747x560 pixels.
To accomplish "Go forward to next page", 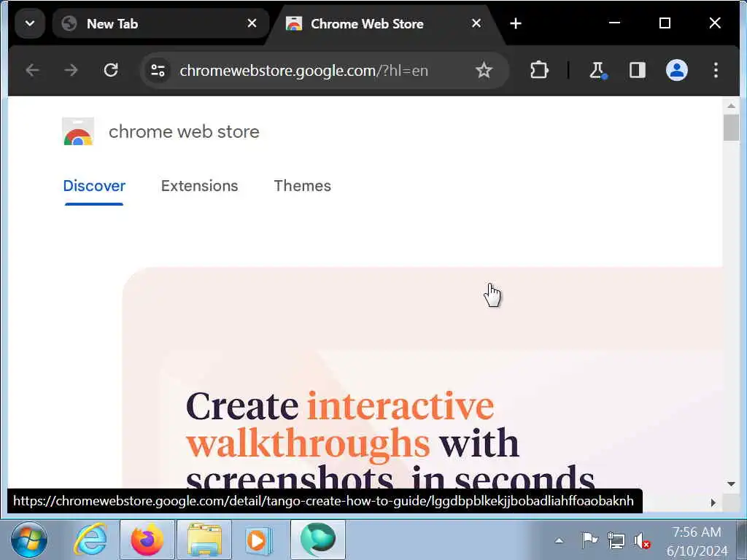I will tap(71, 71).
